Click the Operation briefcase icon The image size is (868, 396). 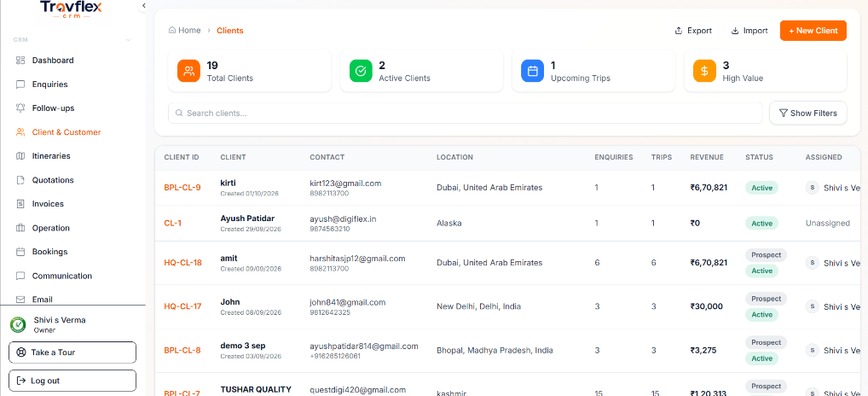pyautogui.click(x=20, y=228)
